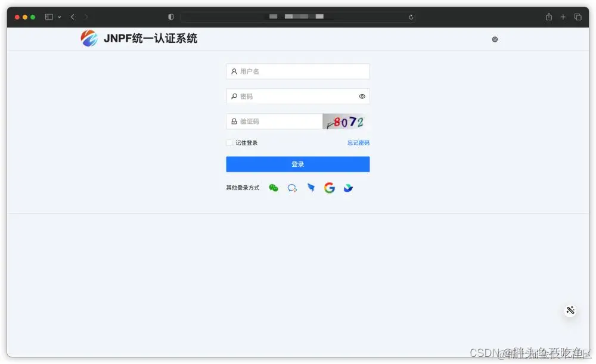Open the language globe icon
596x364 pixels.
495,39
